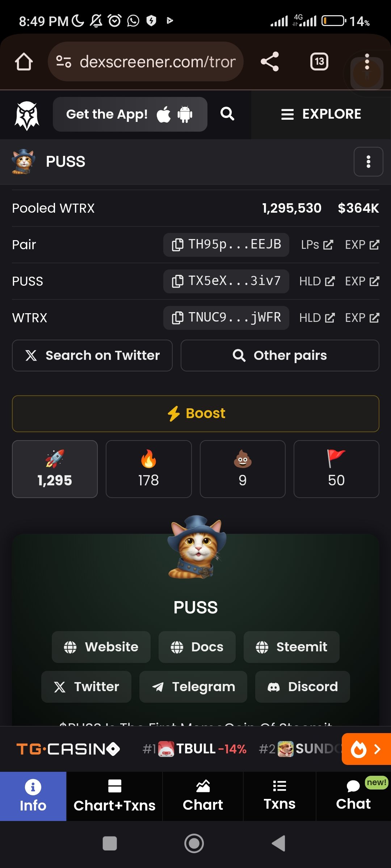Screen dimensions: 391x868
Task: Tap the browser address bar
Action: click(146, 61)
